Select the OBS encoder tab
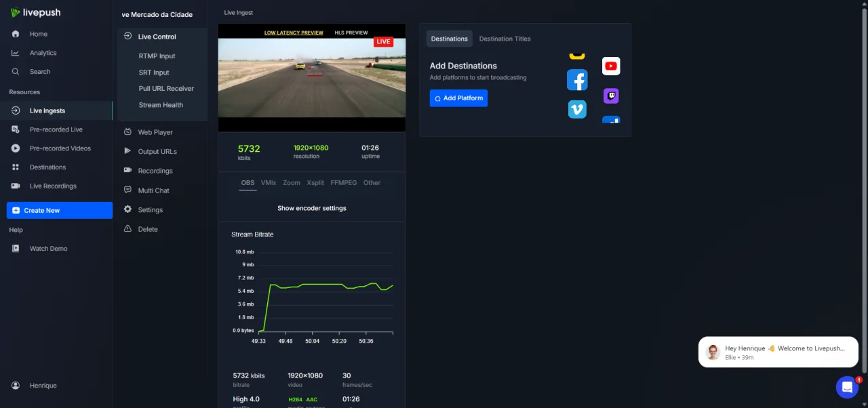This screenshot has height=408, width=868. [x=248, y=183]
